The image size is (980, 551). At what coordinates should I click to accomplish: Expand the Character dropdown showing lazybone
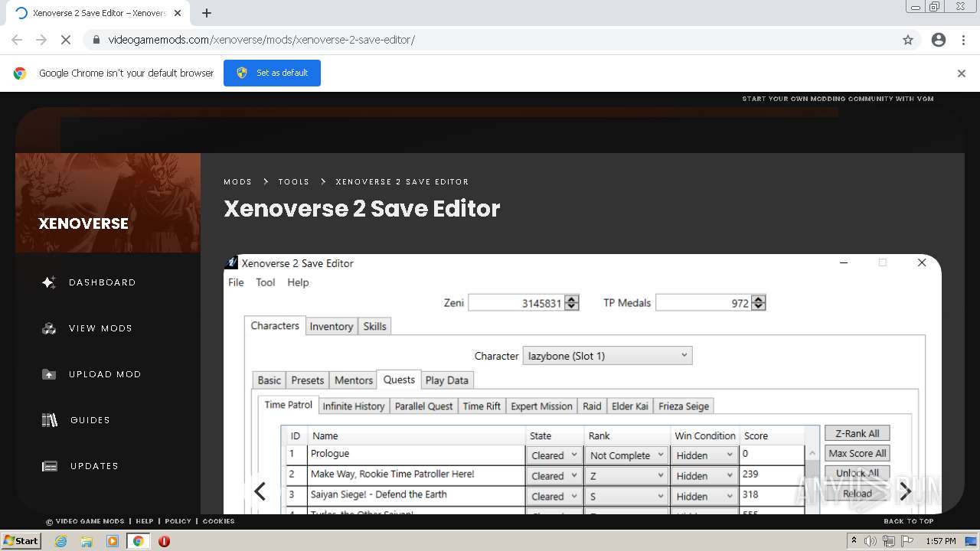tap(607, 356)
